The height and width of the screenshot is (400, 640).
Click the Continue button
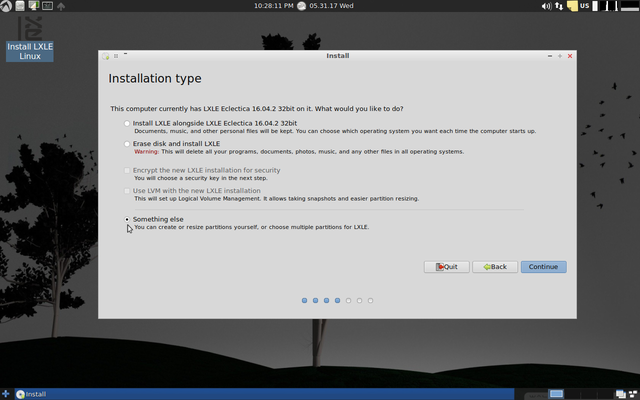tap(543, 267)
